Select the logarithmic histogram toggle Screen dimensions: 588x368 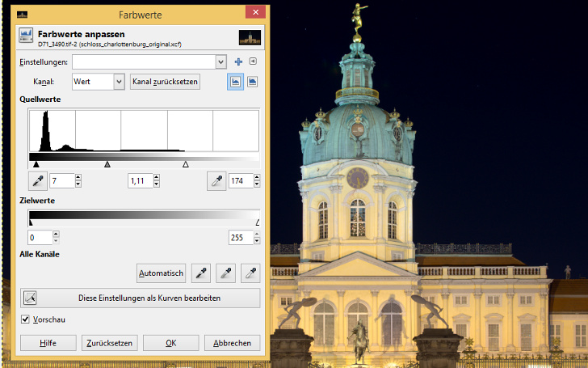(x=252, y=82)
